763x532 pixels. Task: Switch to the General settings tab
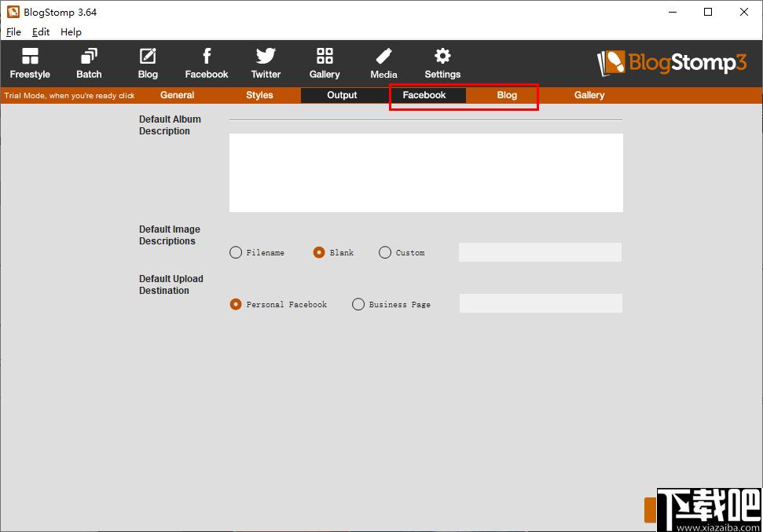point(177,95)
